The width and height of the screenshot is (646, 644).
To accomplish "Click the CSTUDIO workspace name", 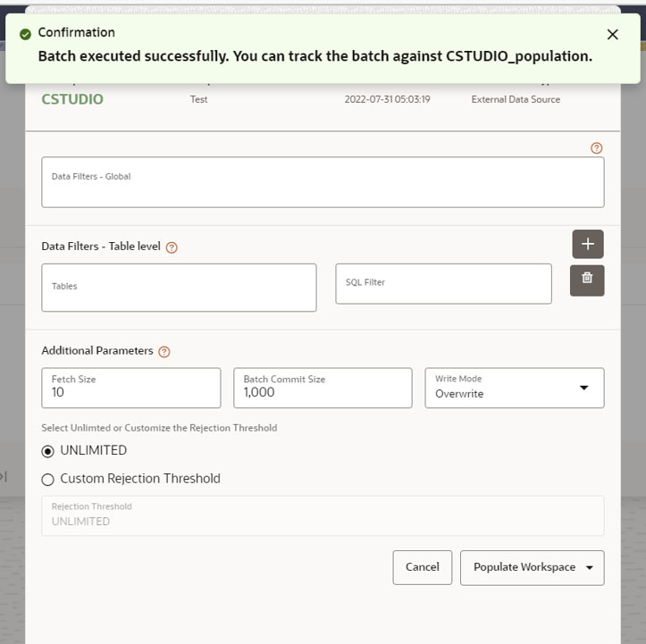I will click(x=72, y=99).
